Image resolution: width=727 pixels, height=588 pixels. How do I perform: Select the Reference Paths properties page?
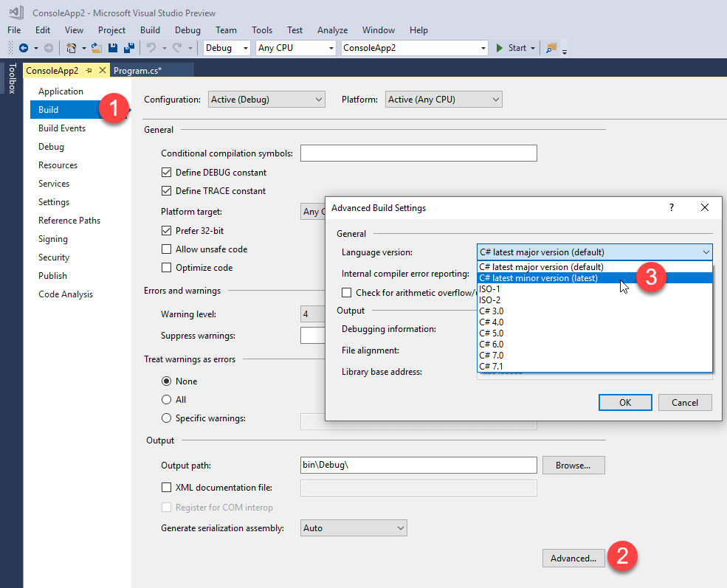(x=69, y=221)
